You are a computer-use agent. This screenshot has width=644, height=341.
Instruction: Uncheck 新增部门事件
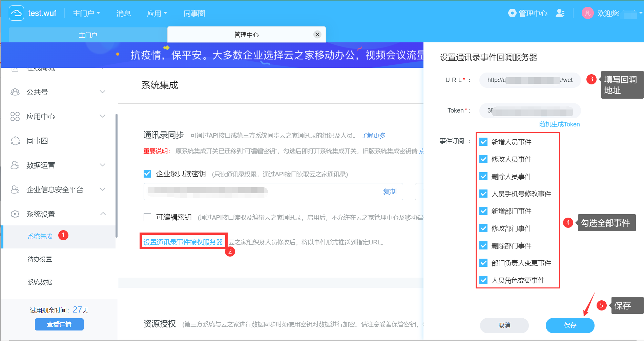click(x=483, y=211)
